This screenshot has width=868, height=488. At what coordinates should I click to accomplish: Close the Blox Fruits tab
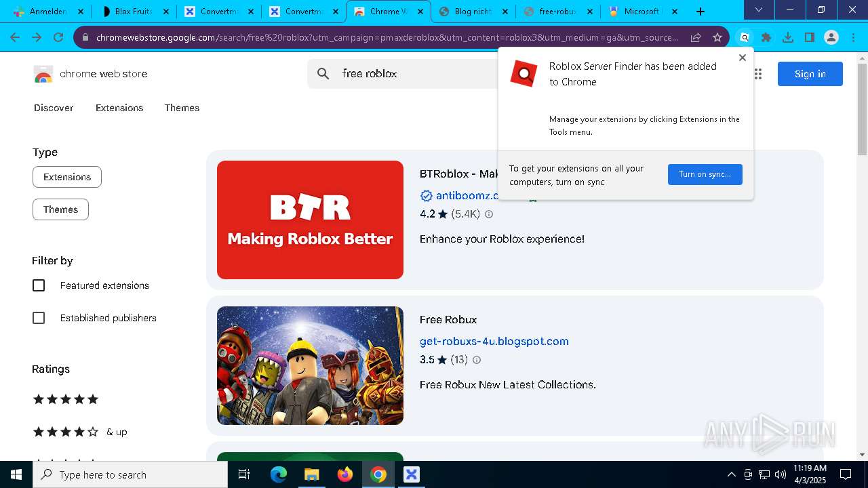pos(166,12)
